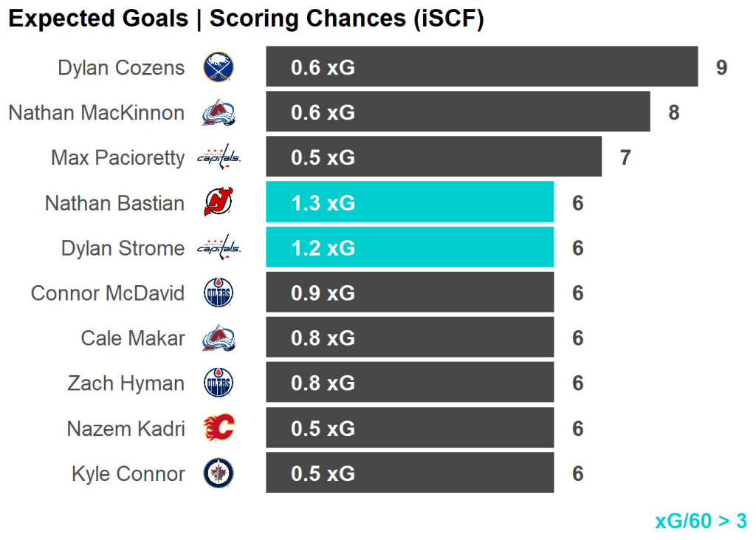
Task: Click the New Jersey Devils logo
Action: click(219, 202)
